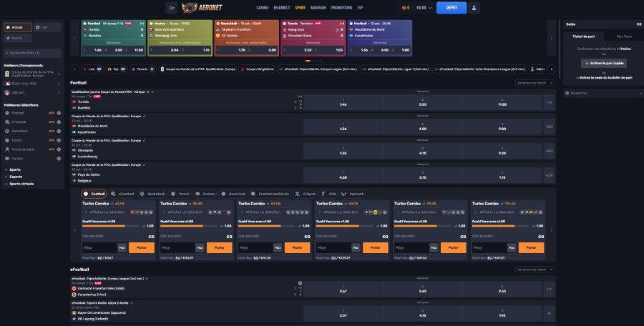Switch to the Mes Paris tab
This screenshot has width=644, height=326.
pyautogui.click(x=623, y=35)
